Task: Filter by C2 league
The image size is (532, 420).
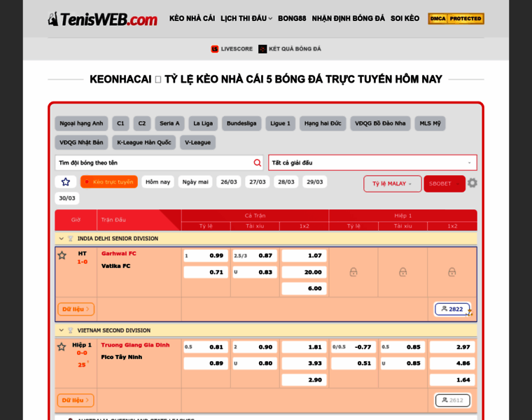Action: [x=142, y=123]
